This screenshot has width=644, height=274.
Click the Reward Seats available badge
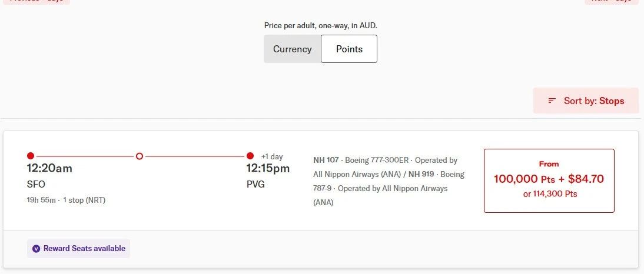[x=79, y=249]
